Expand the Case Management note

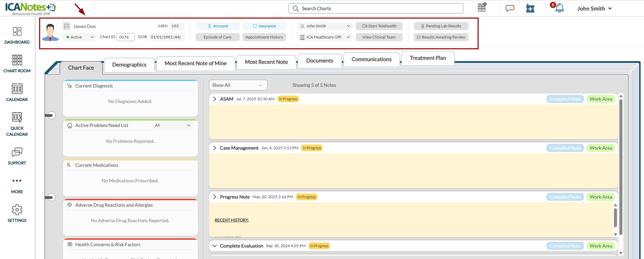coord(215,148)
